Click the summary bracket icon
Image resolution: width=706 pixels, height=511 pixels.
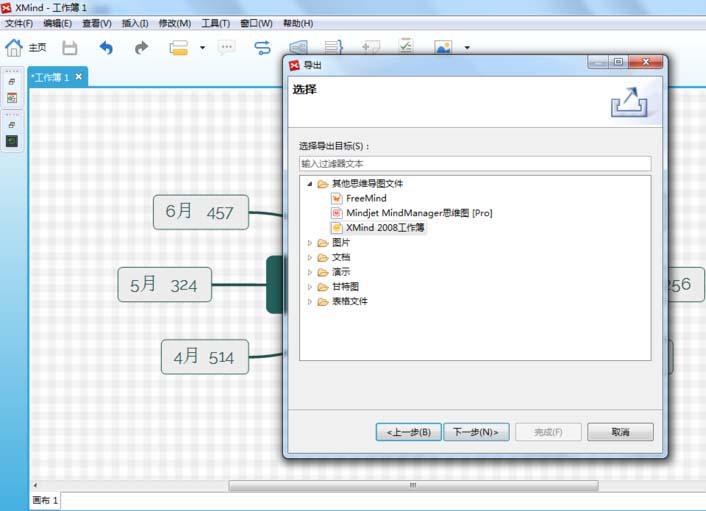tap(334, 47)
